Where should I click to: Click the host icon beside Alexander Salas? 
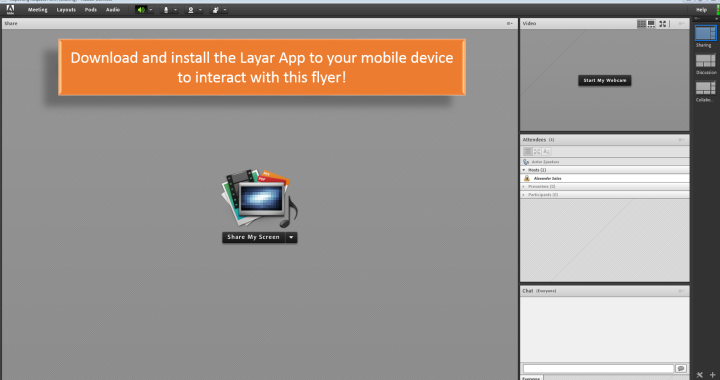[x=527, y=178]
